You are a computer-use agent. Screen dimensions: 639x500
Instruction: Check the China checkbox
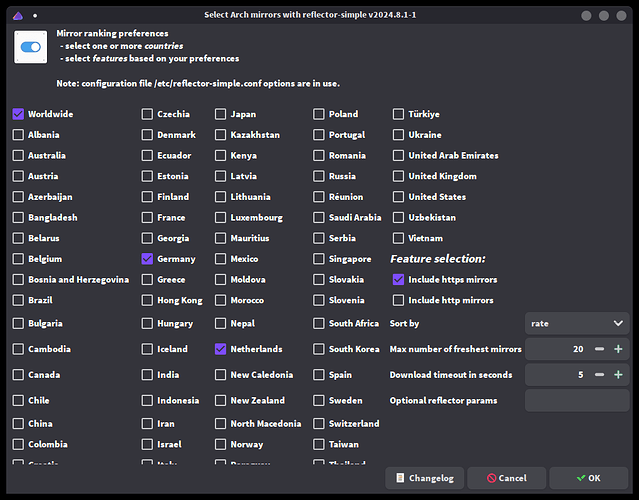pos(18,424)
